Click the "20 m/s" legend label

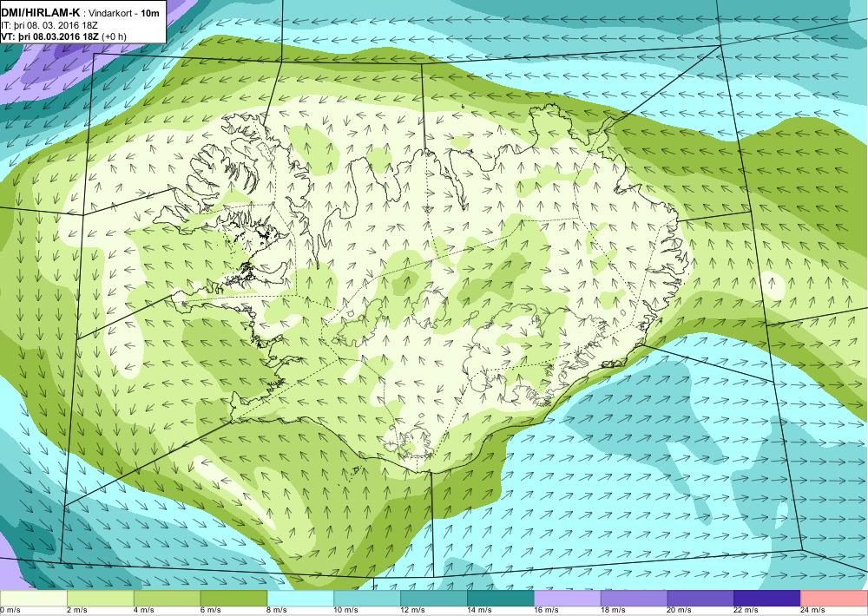680,611
